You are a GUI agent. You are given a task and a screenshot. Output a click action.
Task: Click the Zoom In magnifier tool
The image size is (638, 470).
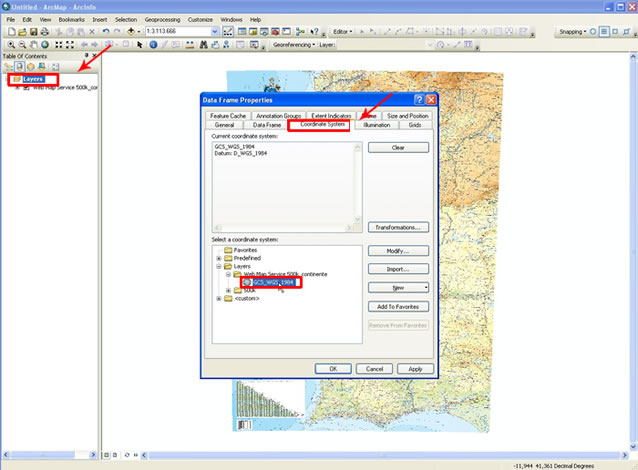[11, 45]
